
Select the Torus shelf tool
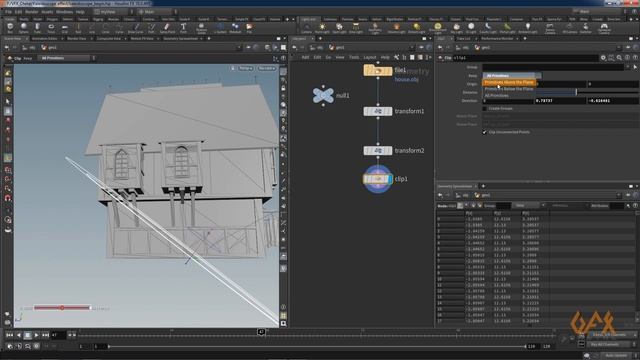[x=51, y=28]
